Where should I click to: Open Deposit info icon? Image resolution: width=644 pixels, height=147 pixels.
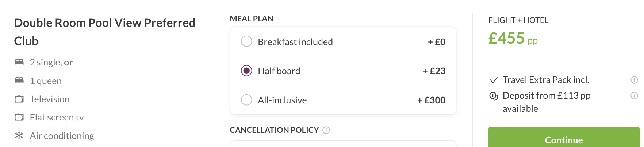click(x=634, y=96)
